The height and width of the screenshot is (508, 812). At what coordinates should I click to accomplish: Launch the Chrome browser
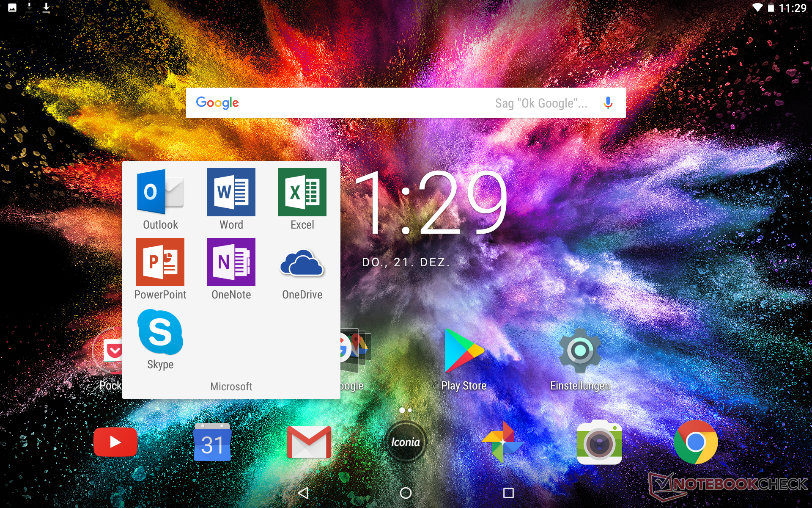(x=696, y=442)
